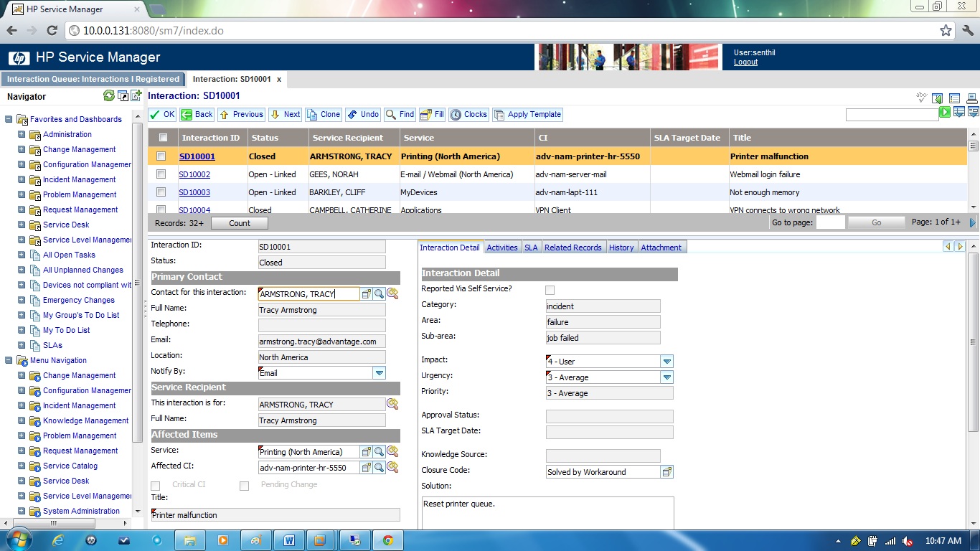980x551 pixels.
Task: Click the Apply Template button
Action: coord(527,114)
